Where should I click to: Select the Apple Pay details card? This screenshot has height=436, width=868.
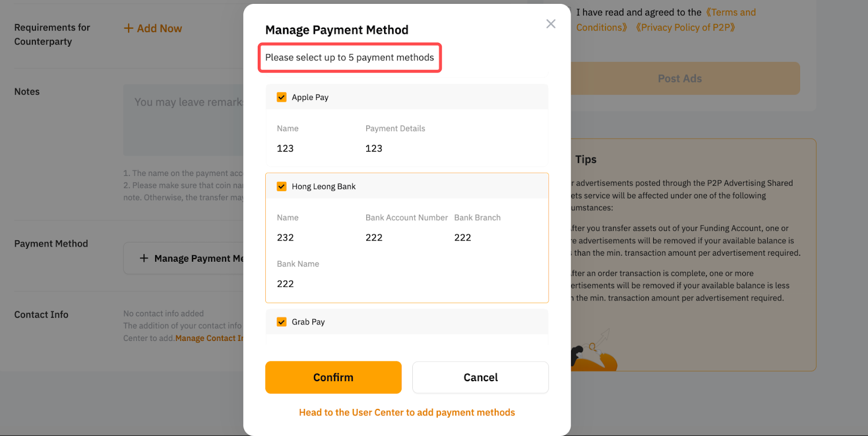tap(407, 138)
